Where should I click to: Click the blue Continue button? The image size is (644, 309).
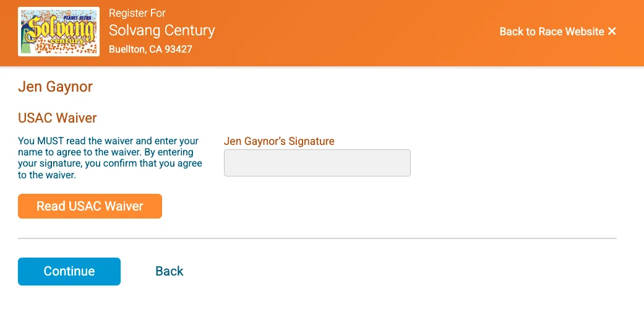pyautogui.click(x=69, y=271)
